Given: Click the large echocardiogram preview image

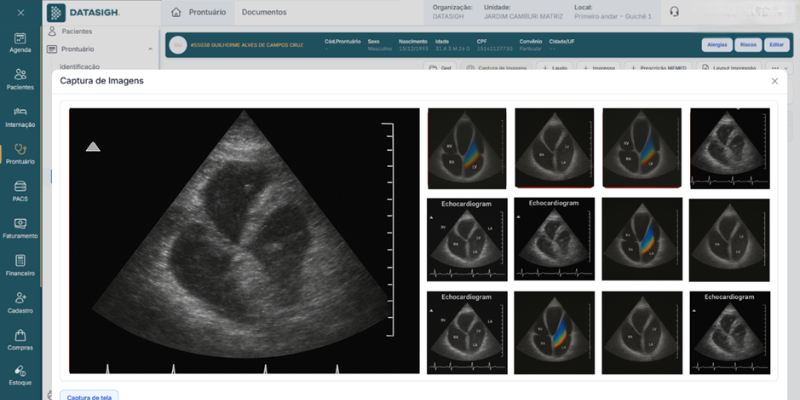Looking at the screenshot, I should (244, 240).
